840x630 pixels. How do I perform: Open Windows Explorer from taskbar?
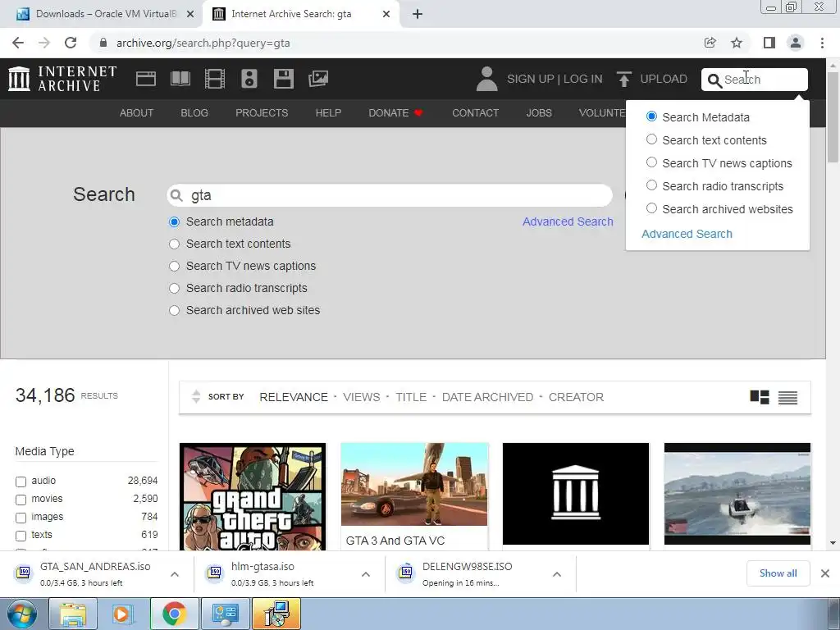pyautogui.click(x=73, y=614)
